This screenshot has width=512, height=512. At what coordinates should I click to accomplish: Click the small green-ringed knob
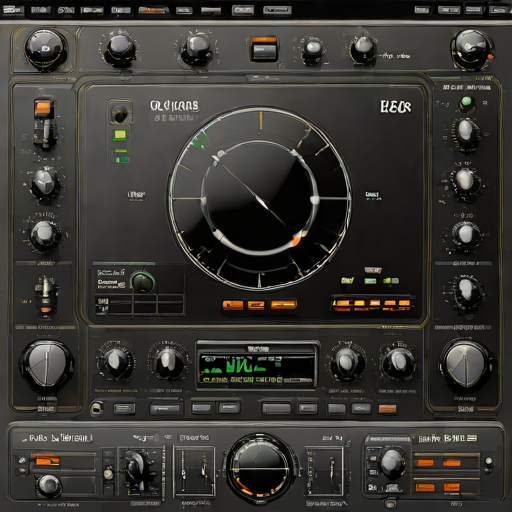(x=143, y=282)
